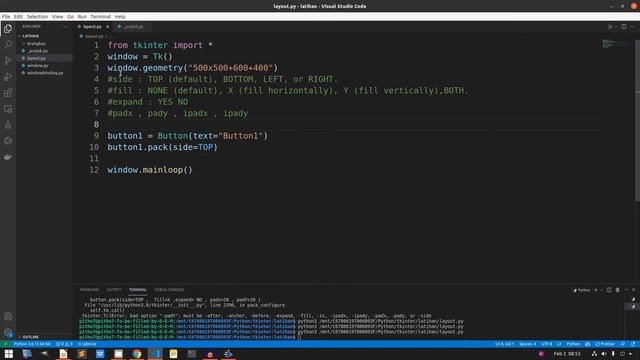Open the Run menu

(82, 17)
